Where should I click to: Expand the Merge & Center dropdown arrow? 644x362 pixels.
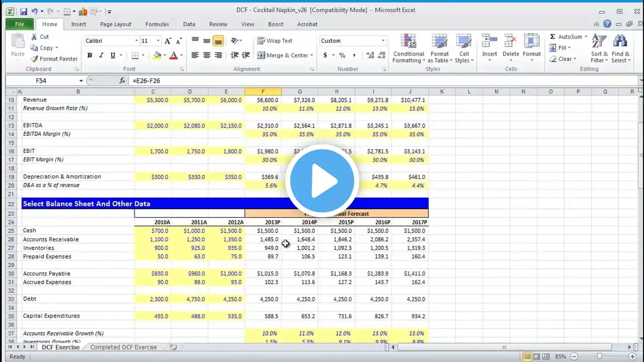(x=311, y=55)
